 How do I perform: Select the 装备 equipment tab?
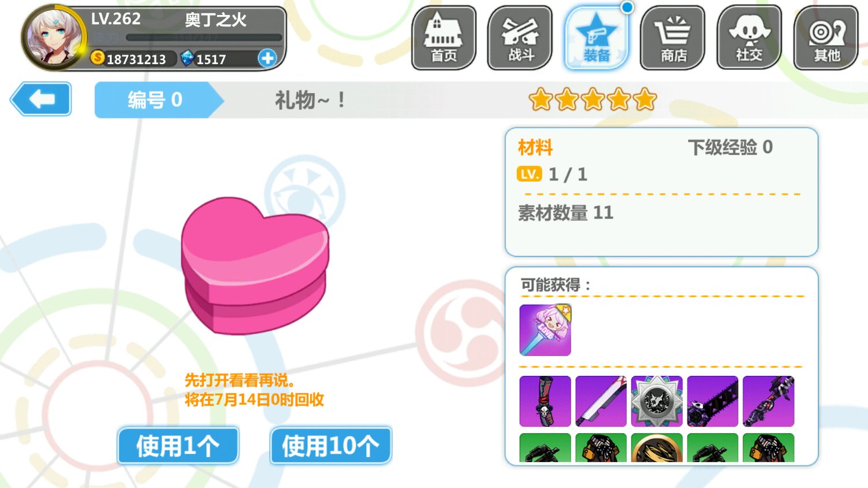pos(597,38)
